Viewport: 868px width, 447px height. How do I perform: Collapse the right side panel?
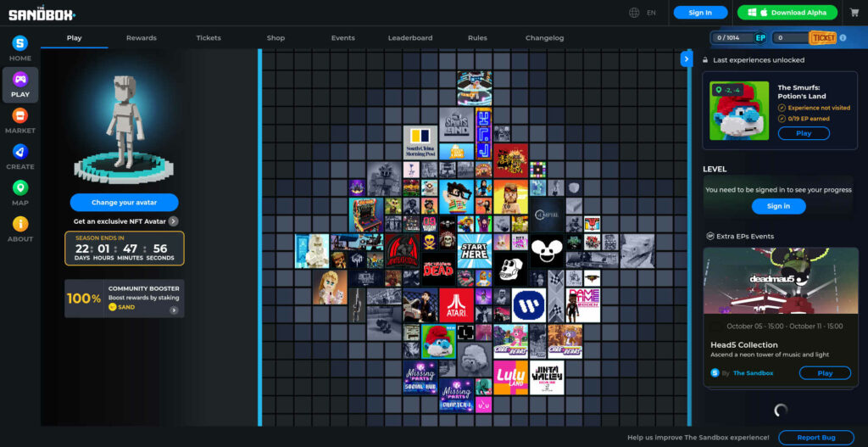[687, 59]
